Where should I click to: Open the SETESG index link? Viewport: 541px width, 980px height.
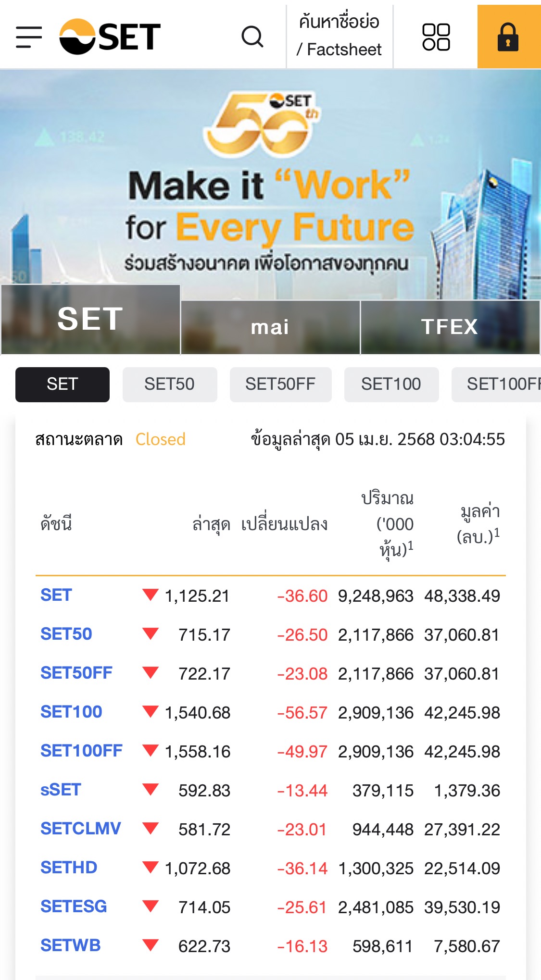74,906
